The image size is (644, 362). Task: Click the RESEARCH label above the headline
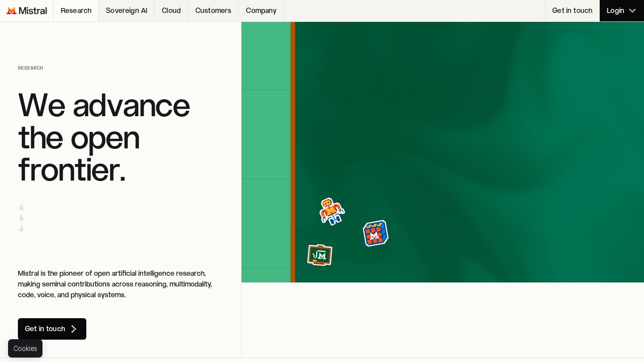[30, 68]
